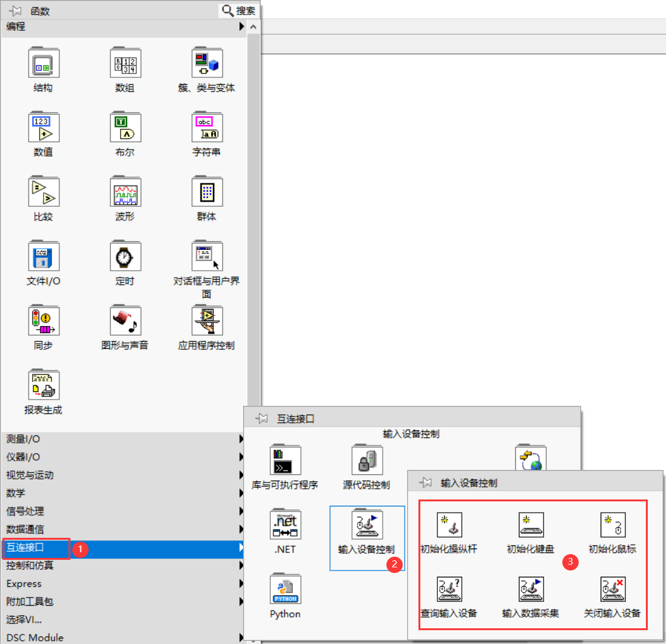Expand the 测量I/O category
The height and width of the screenshot is (644, 666).
[x=123, y=439]
